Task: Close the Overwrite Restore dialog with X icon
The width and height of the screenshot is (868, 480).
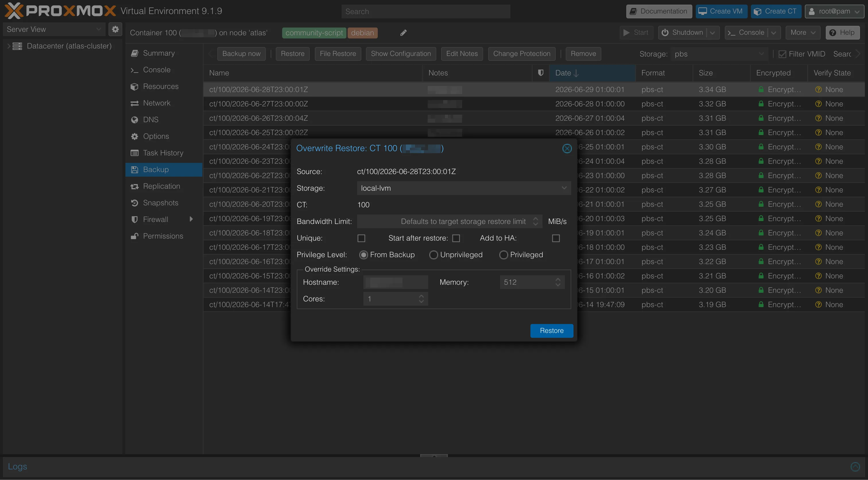Action: [x=567, y=149]
